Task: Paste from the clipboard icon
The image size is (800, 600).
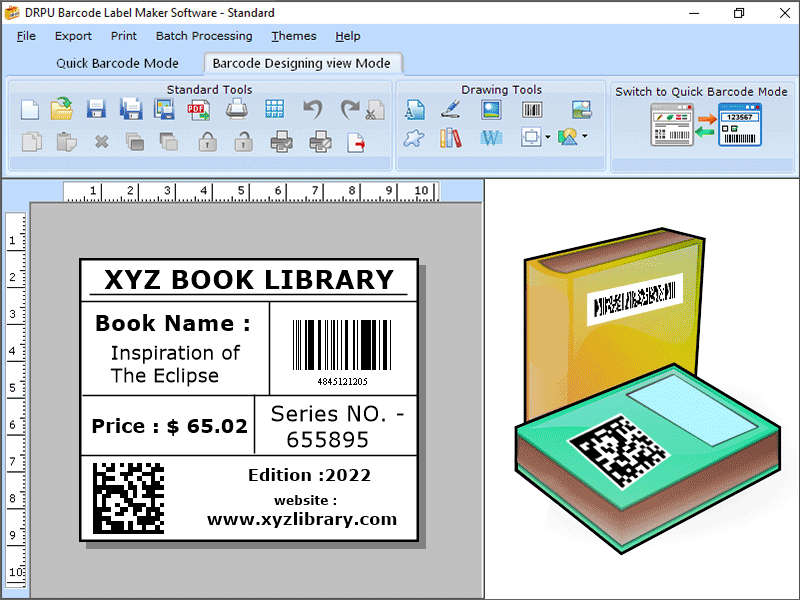Action: [66, 141]
